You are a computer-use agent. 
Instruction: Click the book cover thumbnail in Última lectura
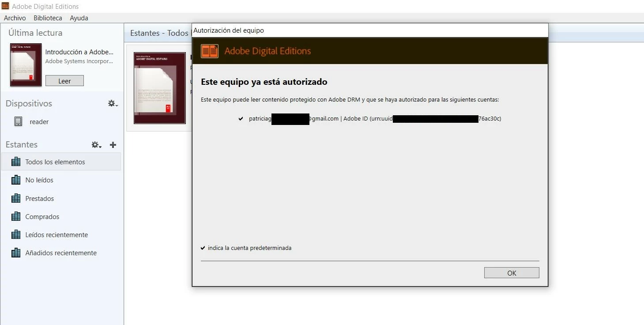coord(26,65)
